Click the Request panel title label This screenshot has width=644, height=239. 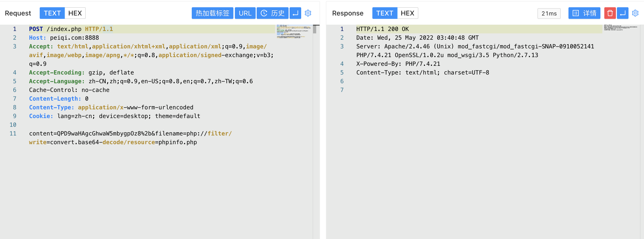tap(18, 13)
